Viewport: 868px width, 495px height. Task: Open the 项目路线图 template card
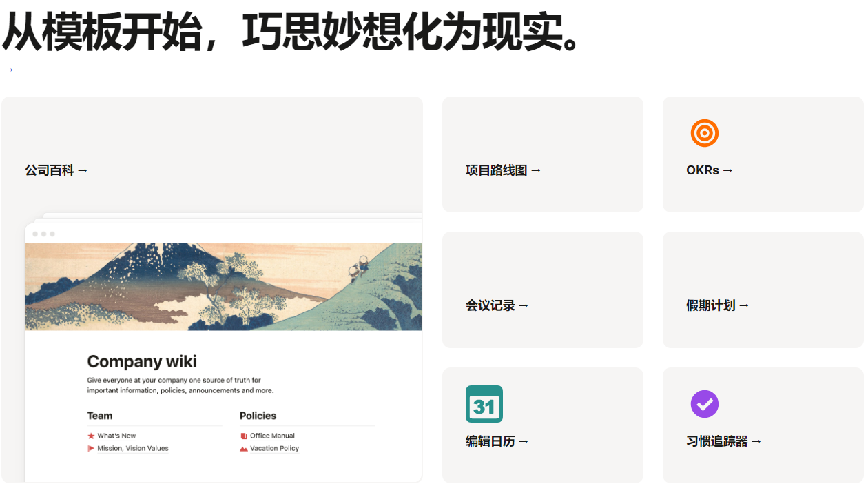pos(543,154)
